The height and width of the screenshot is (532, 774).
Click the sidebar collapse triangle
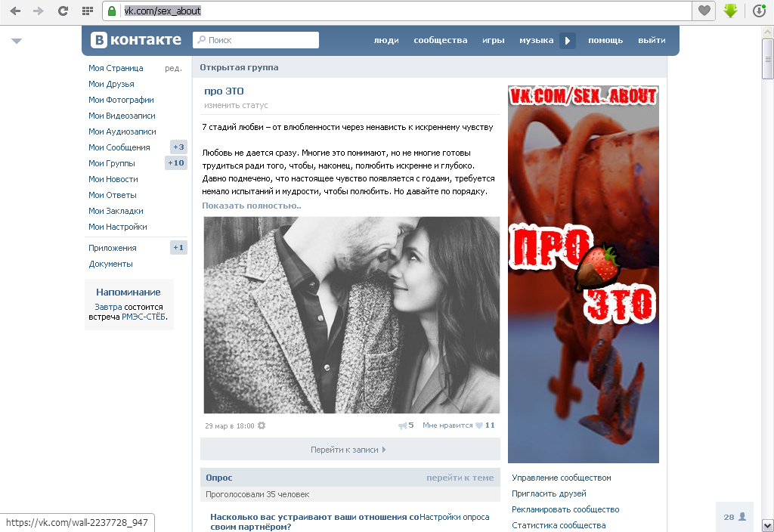pos(17,41)
